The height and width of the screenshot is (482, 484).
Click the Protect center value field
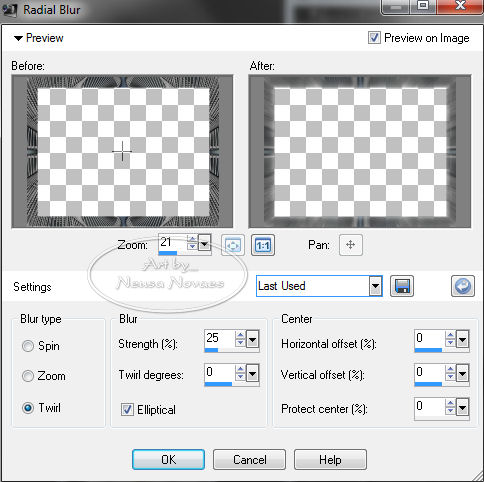tap(429, 406)
